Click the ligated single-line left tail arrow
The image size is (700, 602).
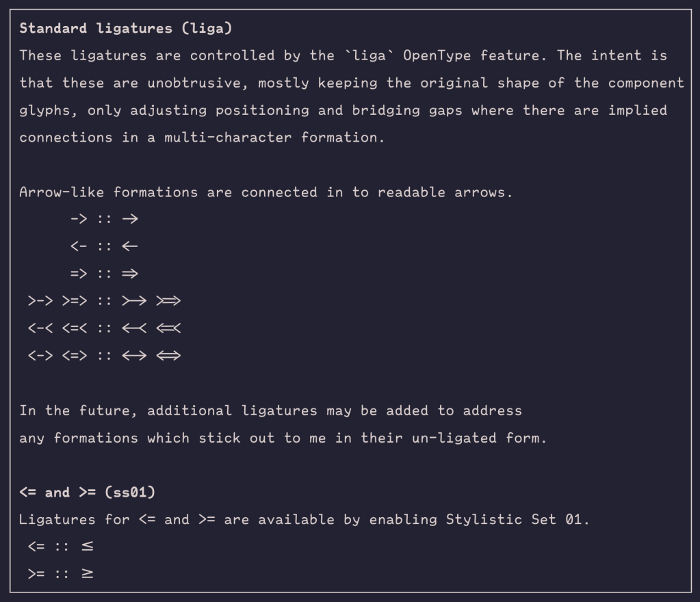(134, 328)
